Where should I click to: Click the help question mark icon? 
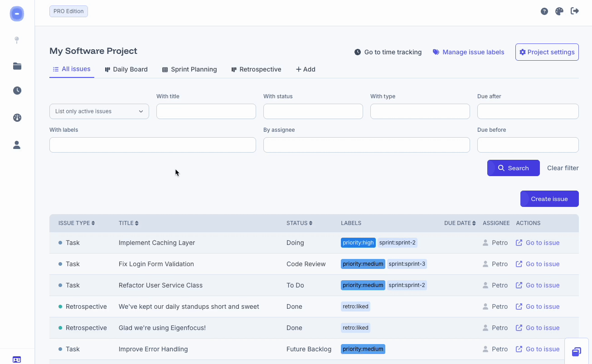544,11
